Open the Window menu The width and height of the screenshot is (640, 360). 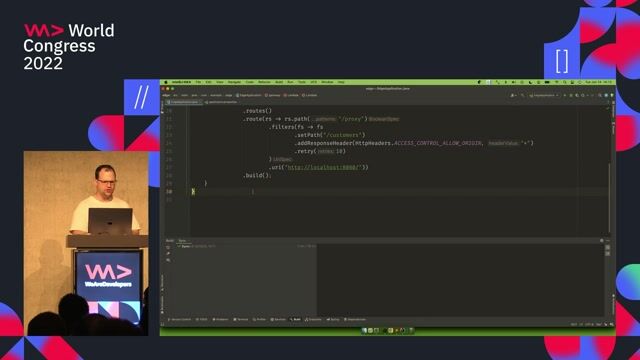327,82
